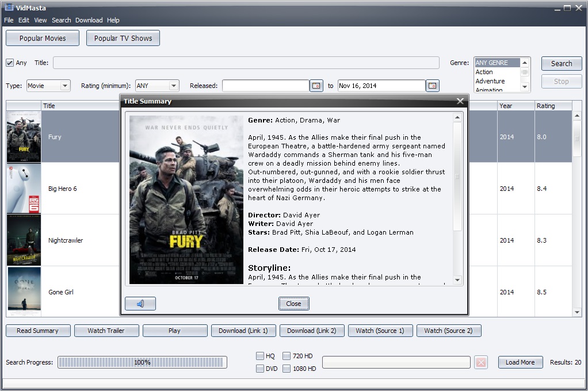Open the Help menu
Screen dimensions: 588x391
[113, 20]
